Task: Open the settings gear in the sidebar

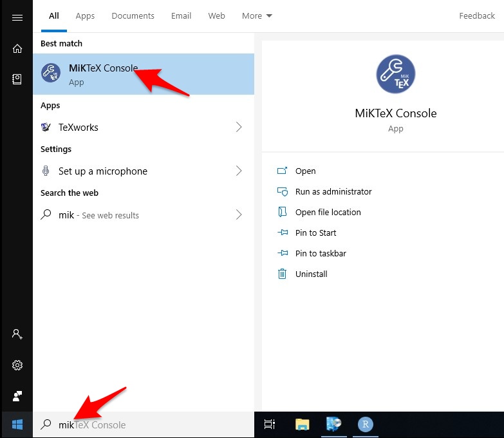Action: point(17,365)
